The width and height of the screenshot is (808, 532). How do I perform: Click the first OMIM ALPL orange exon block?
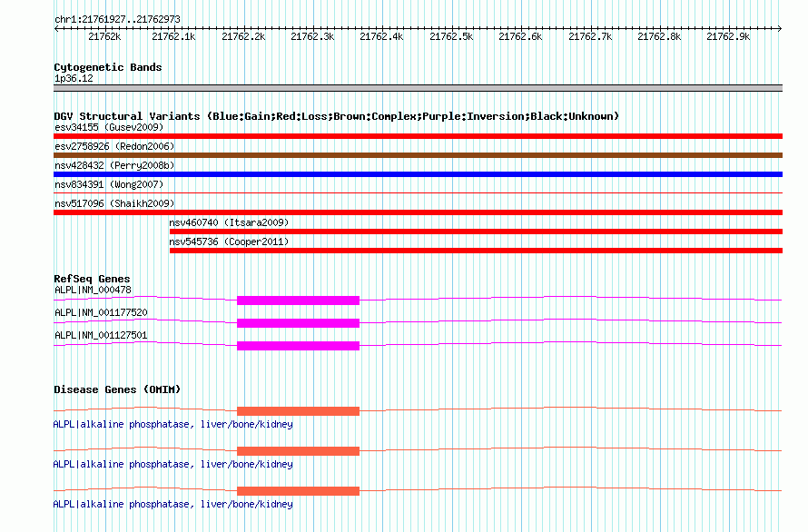click(298, 411)
